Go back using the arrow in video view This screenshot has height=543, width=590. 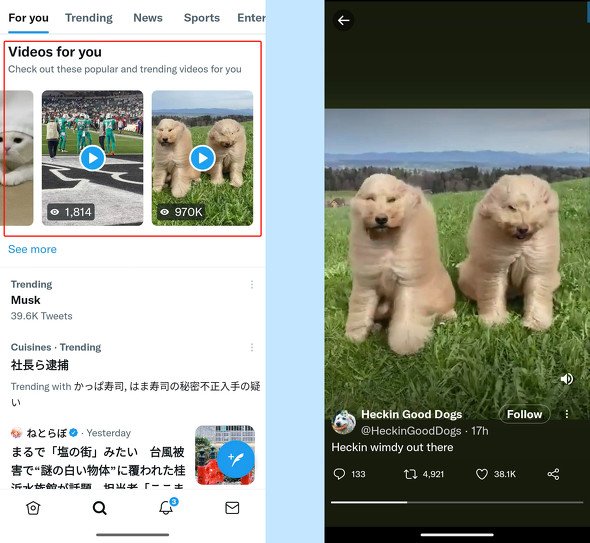click(x=343, y=20)
